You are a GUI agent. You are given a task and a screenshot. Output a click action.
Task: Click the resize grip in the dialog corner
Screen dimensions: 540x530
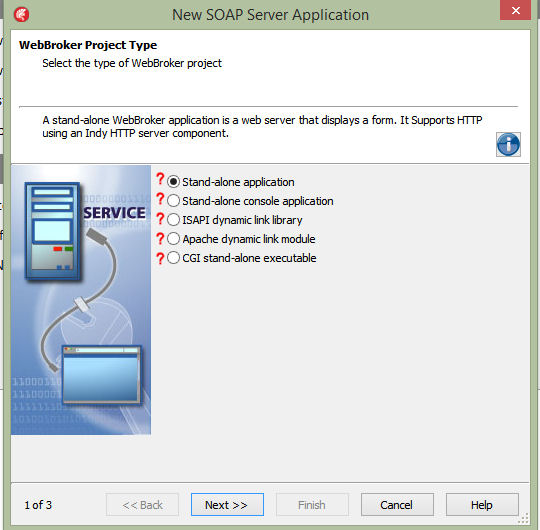[x=523, y=518]
